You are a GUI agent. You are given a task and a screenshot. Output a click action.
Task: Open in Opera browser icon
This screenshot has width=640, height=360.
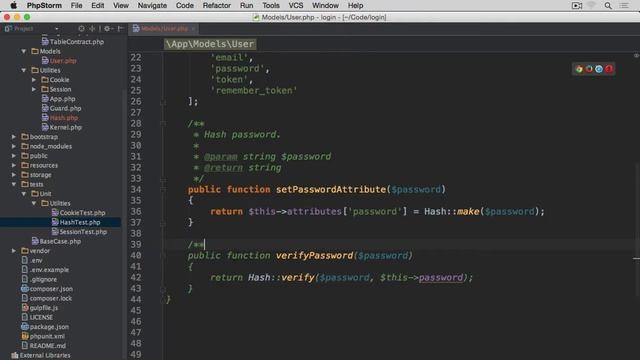609,69
